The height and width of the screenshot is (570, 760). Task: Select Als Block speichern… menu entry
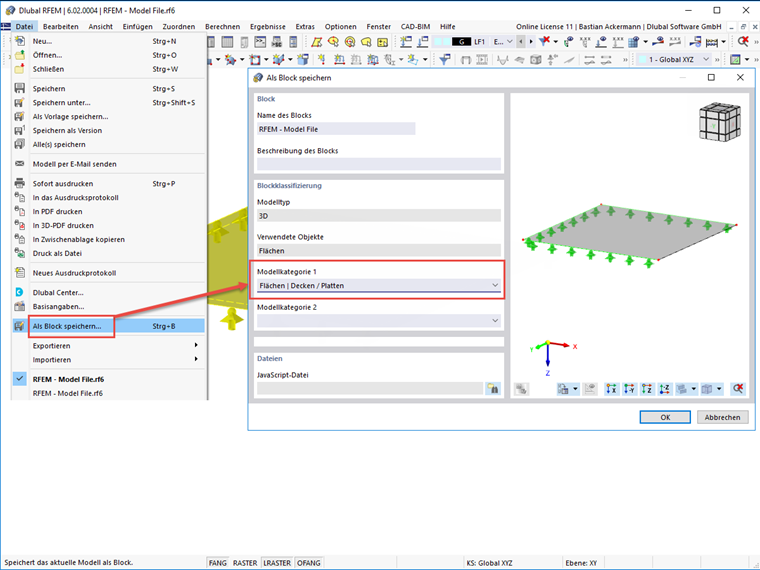[x=109, y=326]
